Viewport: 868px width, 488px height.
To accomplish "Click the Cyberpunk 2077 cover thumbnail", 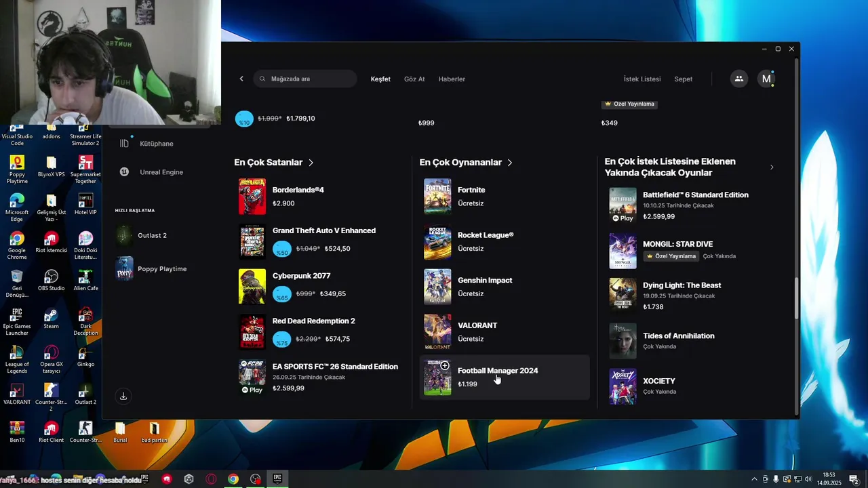I will tap(252, 287).
